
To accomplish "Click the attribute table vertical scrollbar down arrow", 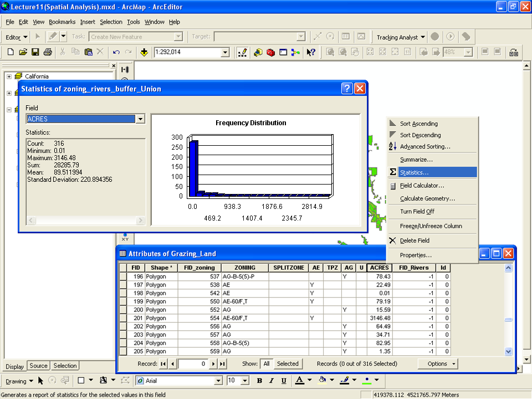I will coord(508,351).
